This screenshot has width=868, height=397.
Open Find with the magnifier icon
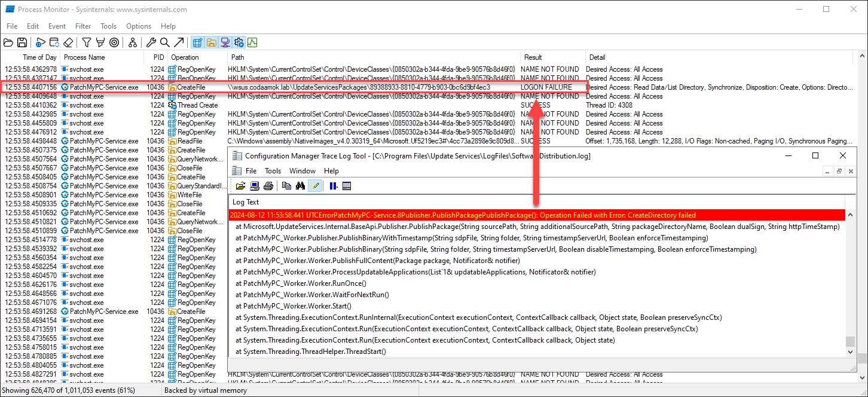coord(165,42)
